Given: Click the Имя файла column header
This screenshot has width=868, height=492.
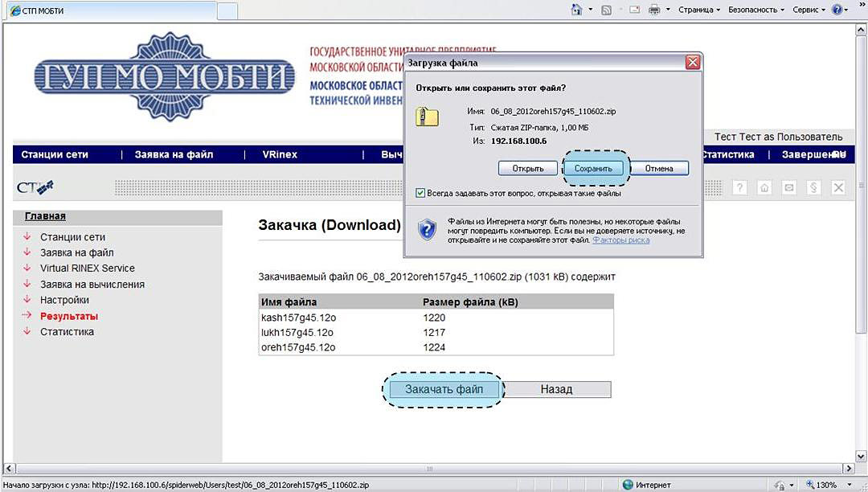Looking at the screenshot, I should (x=289, y=302).
